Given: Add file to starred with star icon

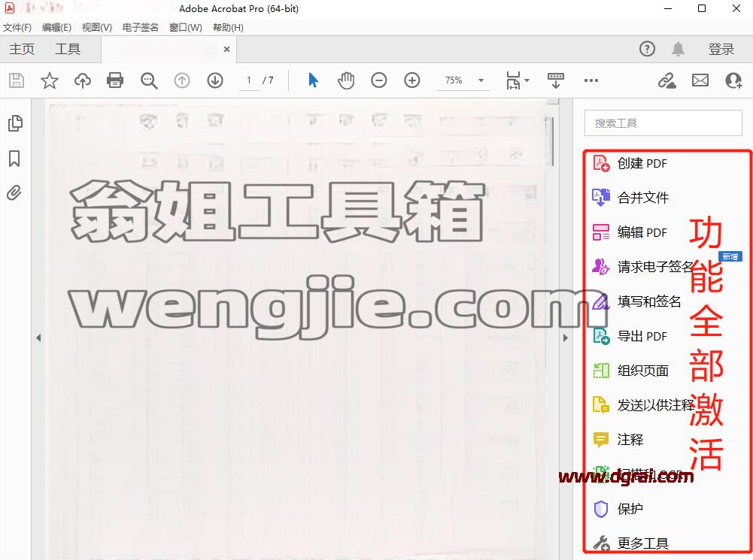Looking at the screenshot, I should (50, 80).
